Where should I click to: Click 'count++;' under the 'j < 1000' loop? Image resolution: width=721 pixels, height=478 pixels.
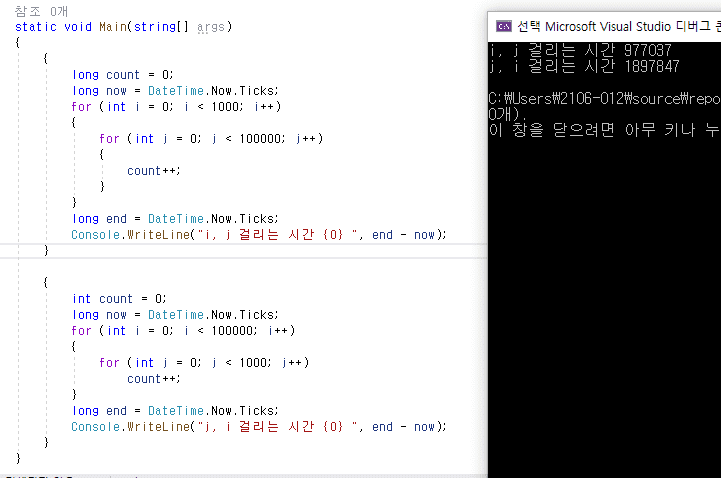pos(154,379)
